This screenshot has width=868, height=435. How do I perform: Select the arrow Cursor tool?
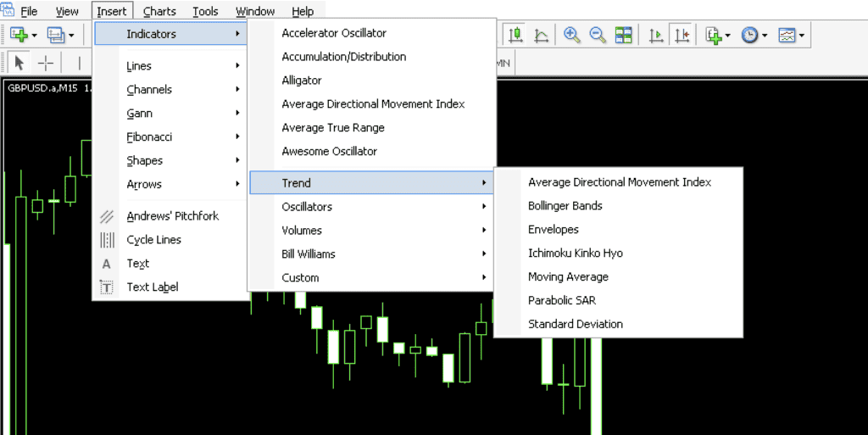[19, 63]
